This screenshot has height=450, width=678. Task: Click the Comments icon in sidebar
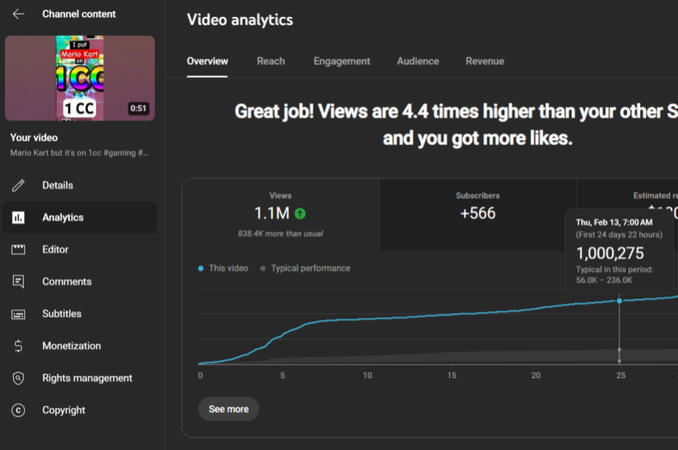pyautogui.click(x=18, y=282)
